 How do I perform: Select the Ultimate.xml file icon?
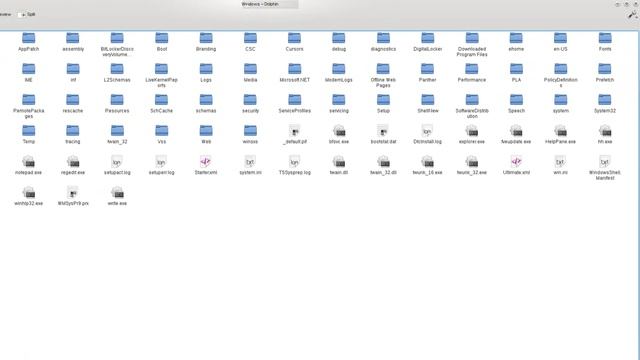tap(516, 162)
